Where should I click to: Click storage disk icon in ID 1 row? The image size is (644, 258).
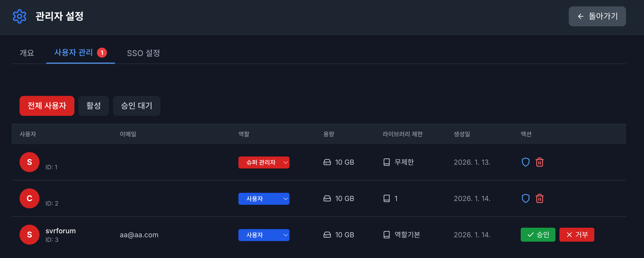pos(327,162)
